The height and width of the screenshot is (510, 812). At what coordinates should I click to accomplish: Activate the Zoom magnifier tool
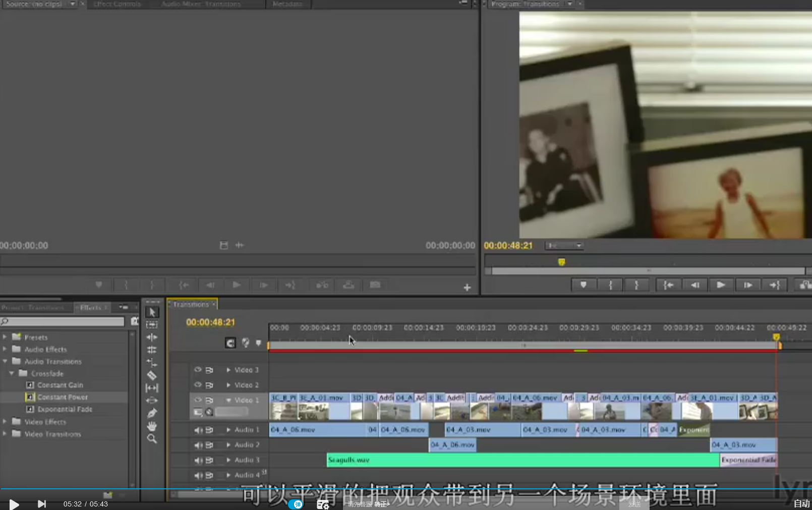pyautogui.click(x=151, y=439)
